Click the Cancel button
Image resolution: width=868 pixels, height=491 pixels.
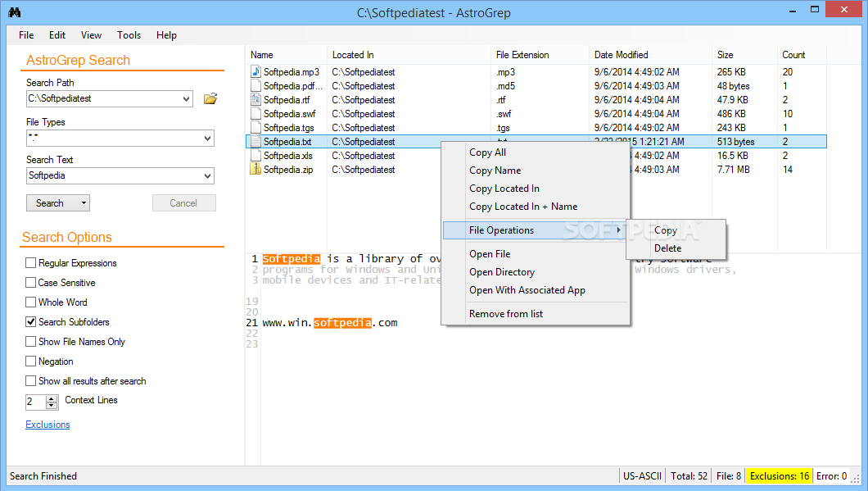click(x=183, y=202)
